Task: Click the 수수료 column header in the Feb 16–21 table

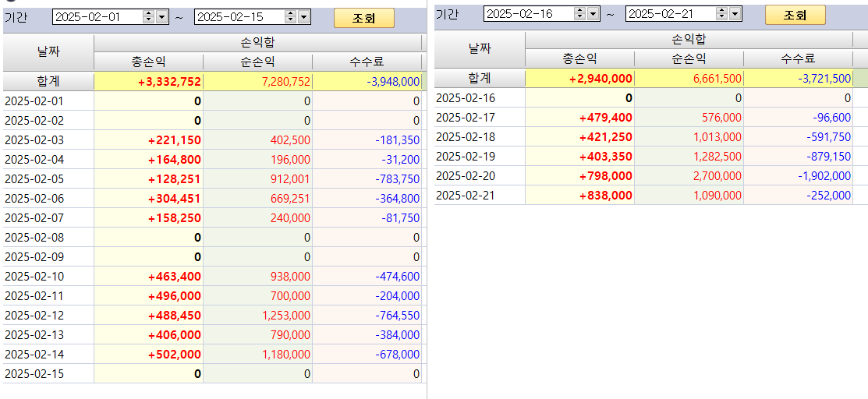Action: pyautogui.click(x=798, y=58)
